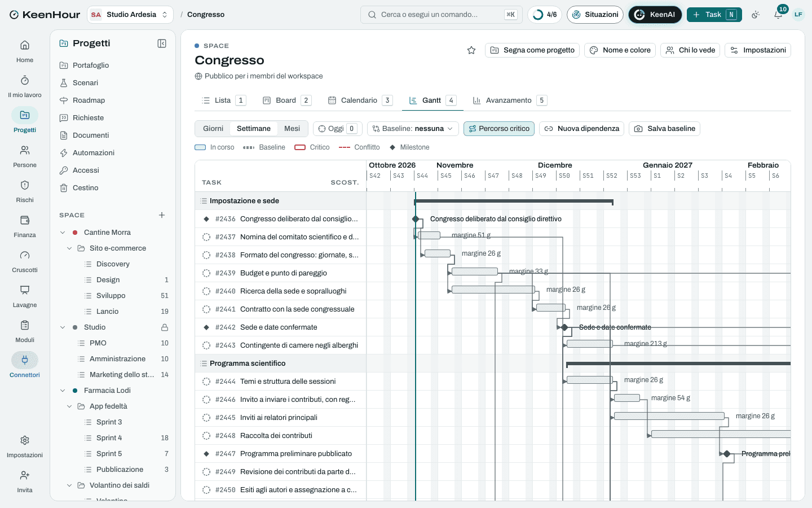Click the 4/6 progress ring indicator
Image resolution: width=812 pixels, height=508 pixels.
pyautogui.click(x=545, y=15)
